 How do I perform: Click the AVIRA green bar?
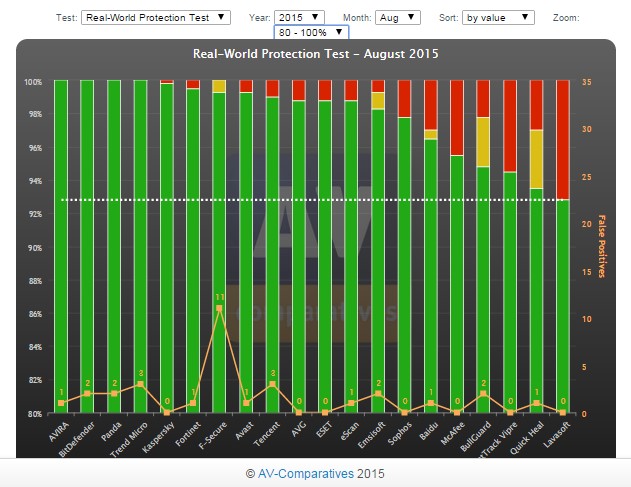pos(61,246)
